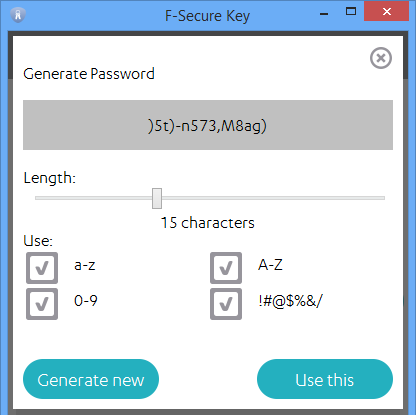Minimize the F-Secure Key window
416x415 pixels.
(x=324, y=14)
